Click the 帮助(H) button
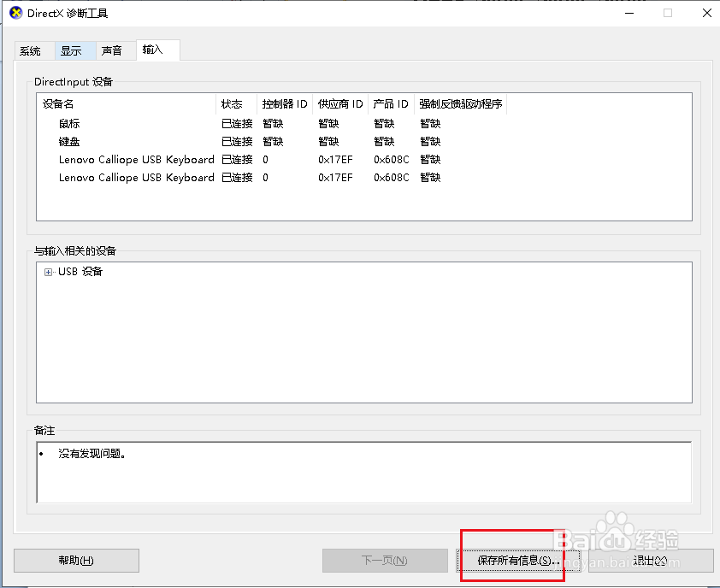This screenshot has height=588, width=720. point(76,561)
